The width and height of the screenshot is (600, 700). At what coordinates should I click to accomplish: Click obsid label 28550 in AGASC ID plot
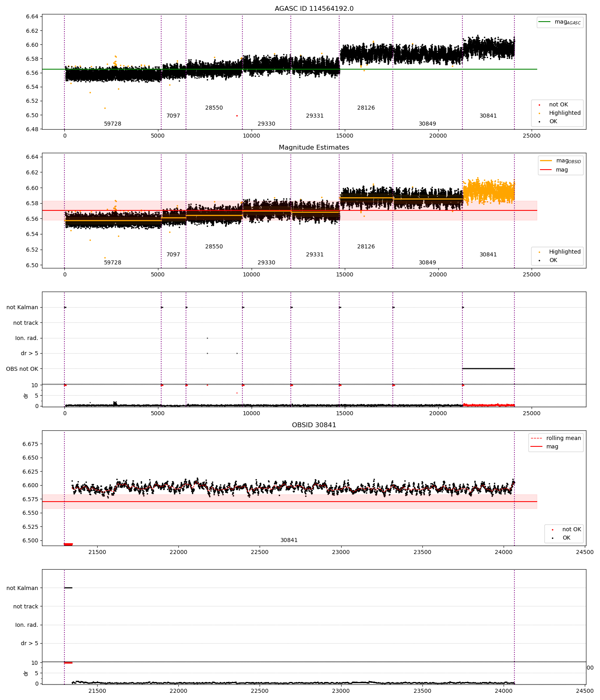point(214,108)
